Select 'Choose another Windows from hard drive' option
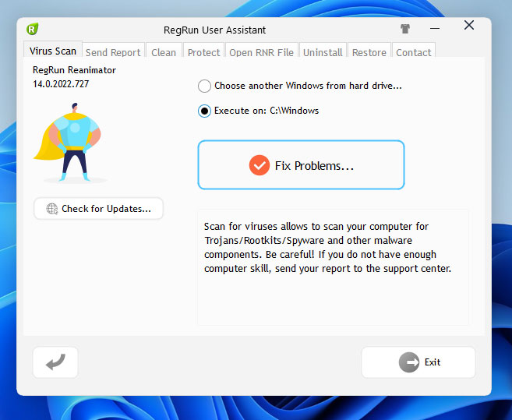512x420 pixels. pos(204,86)
